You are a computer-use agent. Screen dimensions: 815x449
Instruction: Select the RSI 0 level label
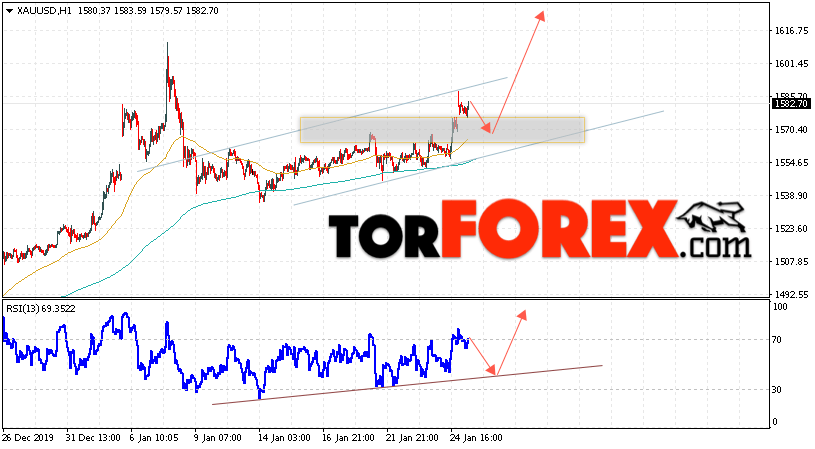pos(774,422)
